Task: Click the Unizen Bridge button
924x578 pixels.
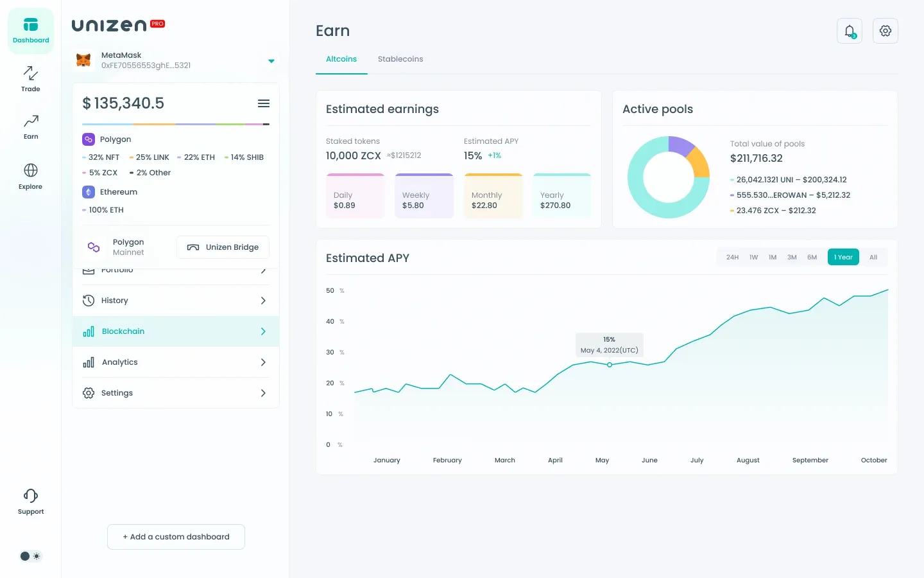Action: point(223,247)
